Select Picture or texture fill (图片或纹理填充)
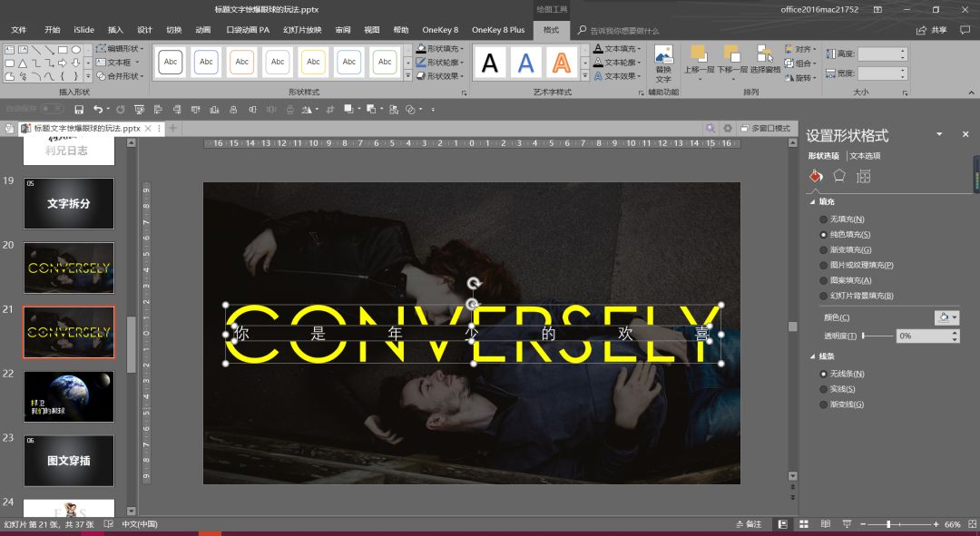Viewport: 980px width, 536px height. click(x=823, y=265)
